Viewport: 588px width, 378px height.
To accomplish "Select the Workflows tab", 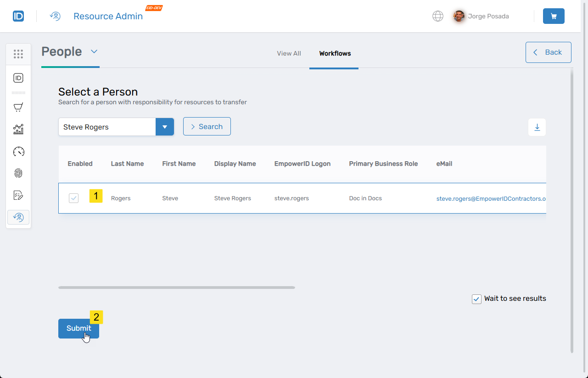I will [335, 53].
